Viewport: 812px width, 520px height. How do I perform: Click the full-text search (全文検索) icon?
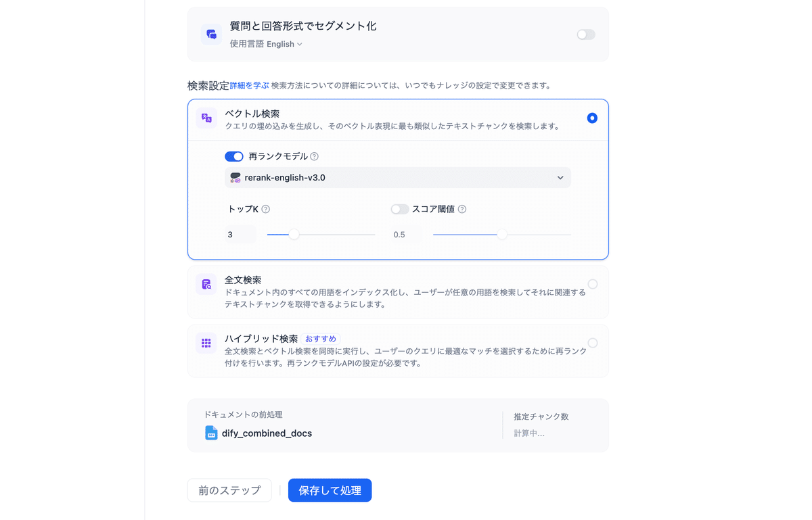tap(206, 284)
